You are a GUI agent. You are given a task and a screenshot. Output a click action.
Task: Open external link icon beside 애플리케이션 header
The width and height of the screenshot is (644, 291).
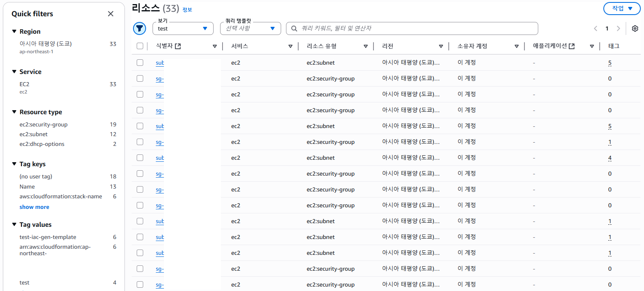coord(572,46)
